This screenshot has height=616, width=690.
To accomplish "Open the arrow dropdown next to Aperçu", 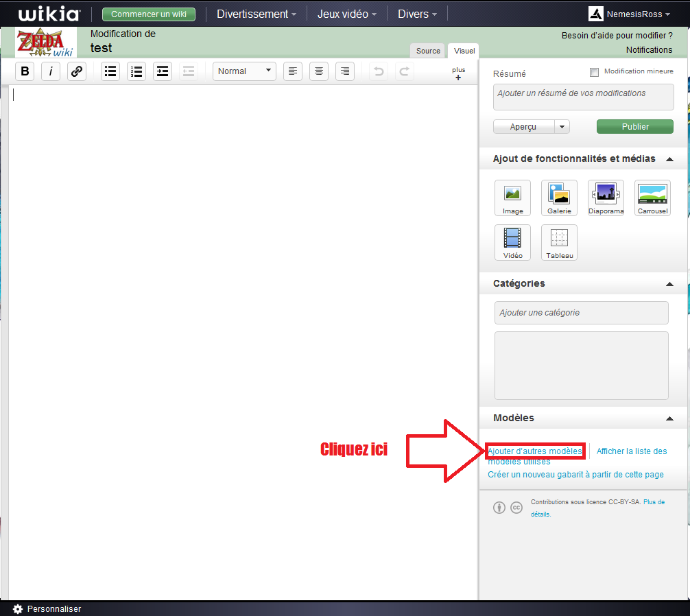I will click(x=562, y=127).
